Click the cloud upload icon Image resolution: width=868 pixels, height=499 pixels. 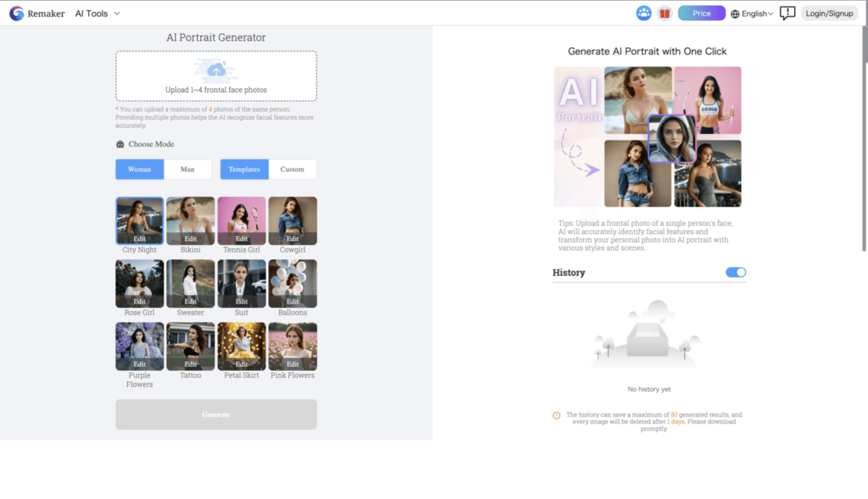coord(216,70)
